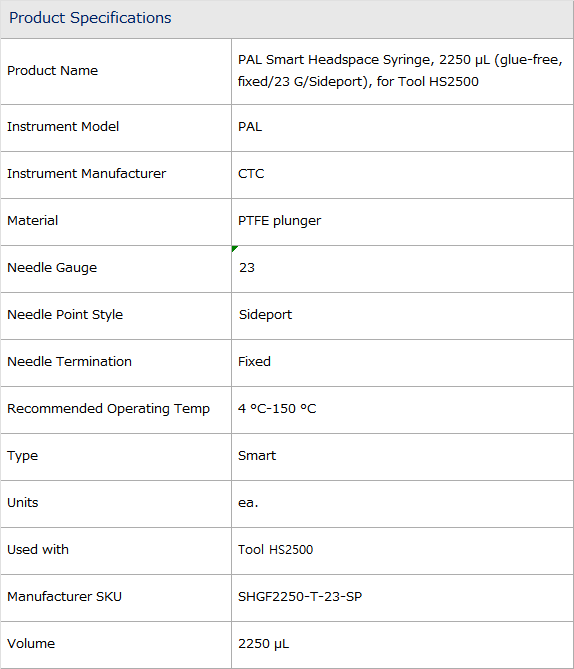Select the Product Name label cell
This screenshot has height=669, width=574.
(116, 71)
